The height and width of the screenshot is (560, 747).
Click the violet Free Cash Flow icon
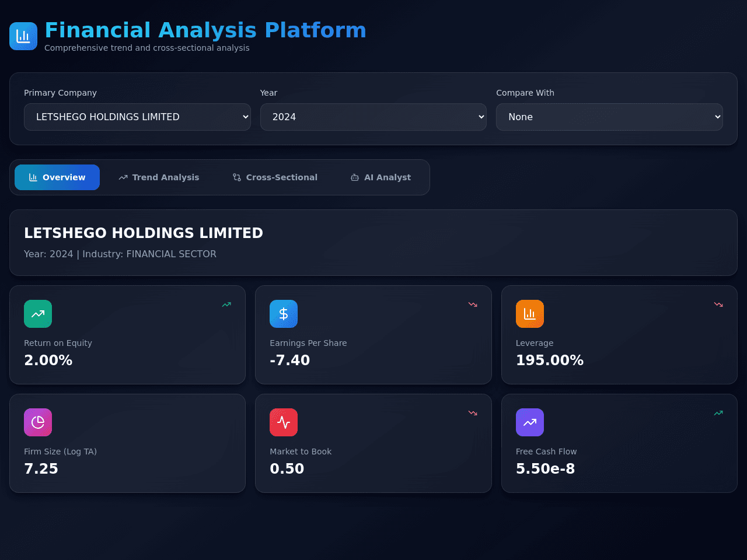coord(530,422)
